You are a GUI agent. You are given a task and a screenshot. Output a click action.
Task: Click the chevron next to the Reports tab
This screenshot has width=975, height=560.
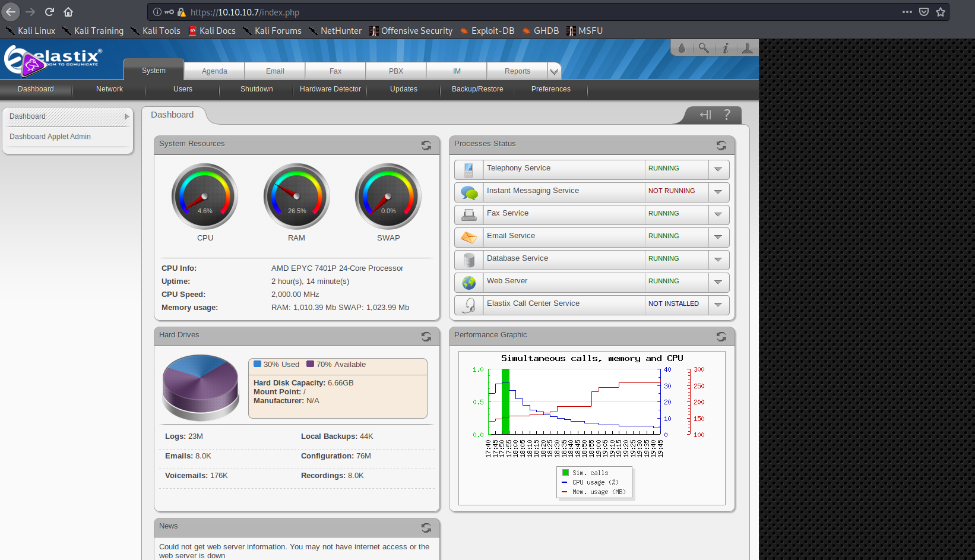pyautogui.click(x=554, y=71)
